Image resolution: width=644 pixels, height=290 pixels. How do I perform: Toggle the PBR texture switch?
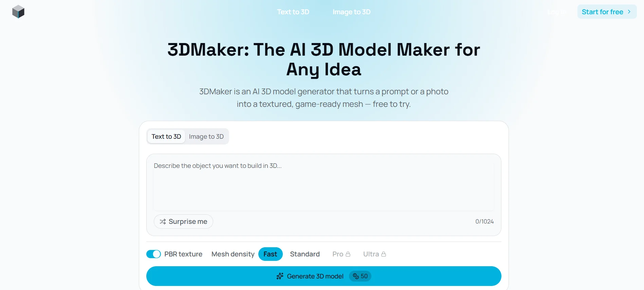click(153, 254)
